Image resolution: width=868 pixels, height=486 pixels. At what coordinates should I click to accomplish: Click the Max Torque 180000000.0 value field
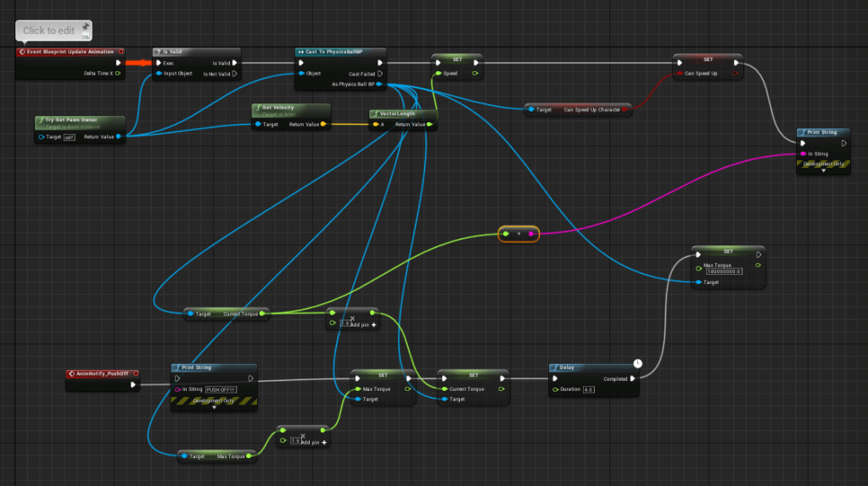[x=724, y=271]
